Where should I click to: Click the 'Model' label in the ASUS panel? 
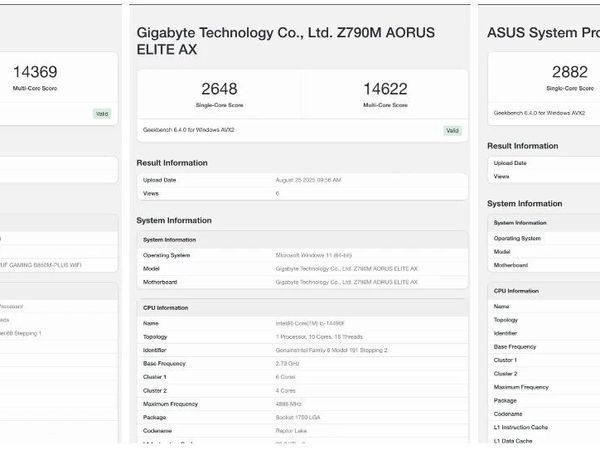(x=502, y=252)
